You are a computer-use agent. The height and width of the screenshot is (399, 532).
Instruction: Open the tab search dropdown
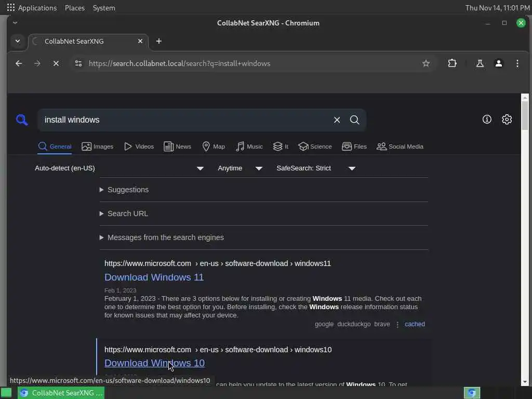pos(18,41)
